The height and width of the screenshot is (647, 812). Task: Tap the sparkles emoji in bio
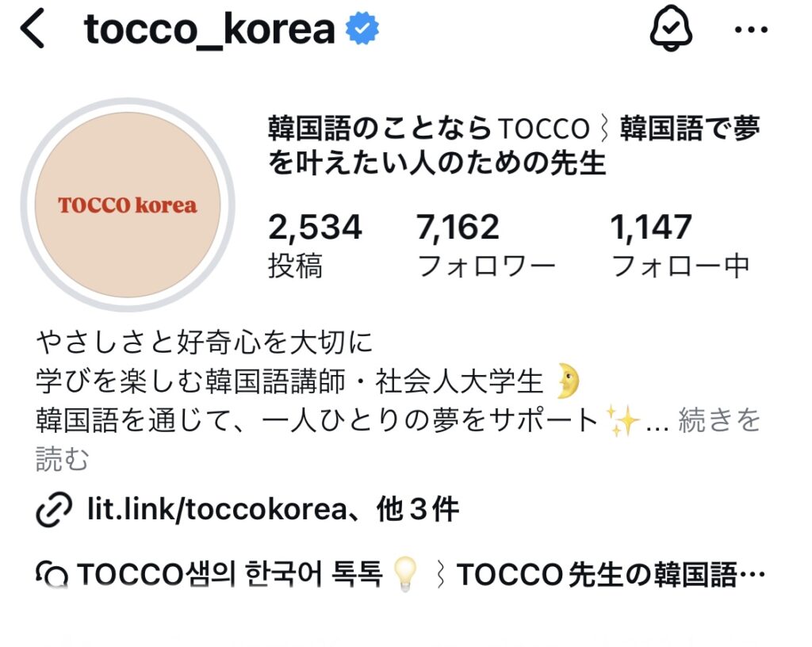pos(623,421)
